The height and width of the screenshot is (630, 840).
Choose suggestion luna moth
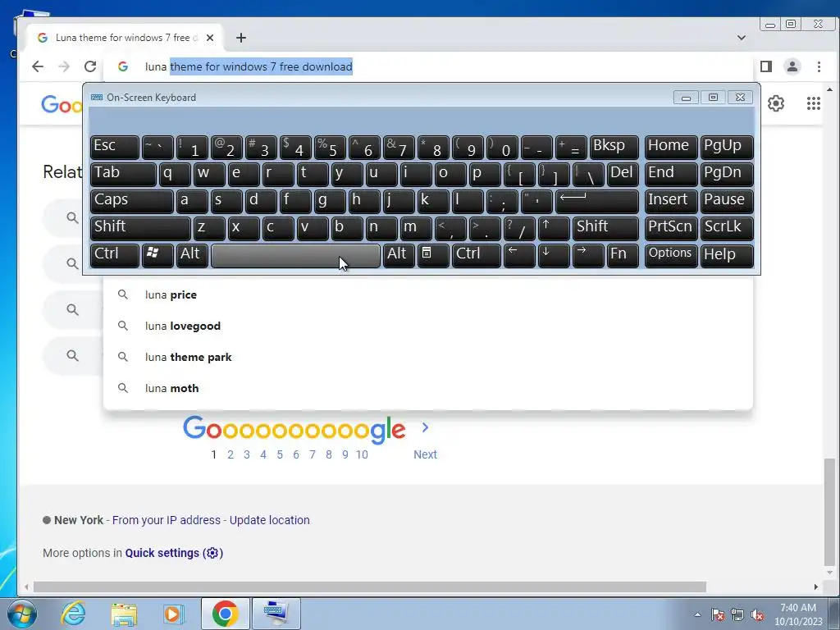click(x=427, y=388)
